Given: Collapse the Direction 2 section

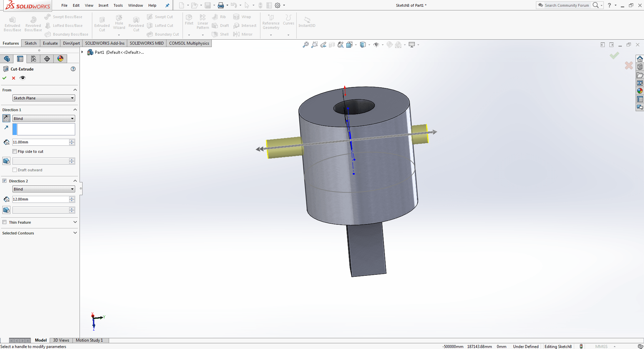Looking at the screenshot, I should point(75,181).
